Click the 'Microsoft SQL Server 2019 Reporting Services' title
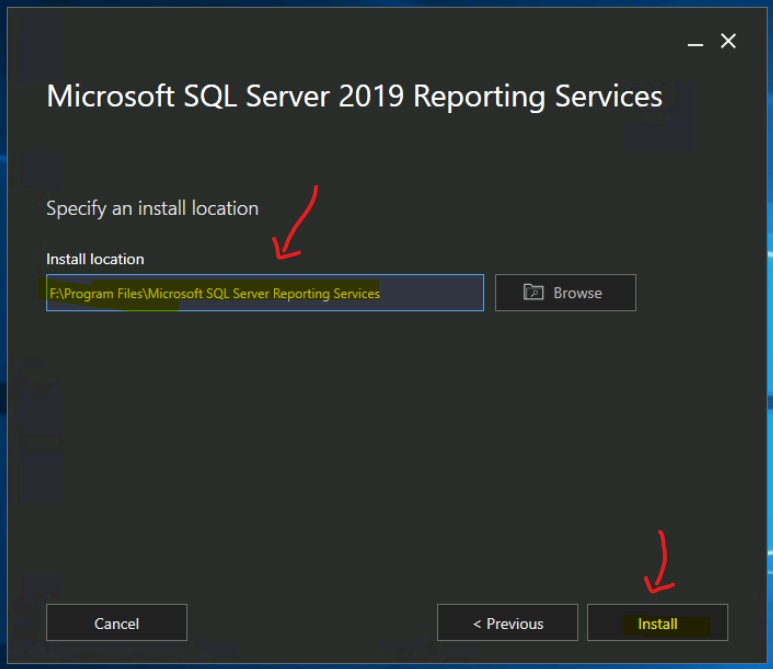Image resolution: width=773 pixels, height=669 pixels. 354,96
